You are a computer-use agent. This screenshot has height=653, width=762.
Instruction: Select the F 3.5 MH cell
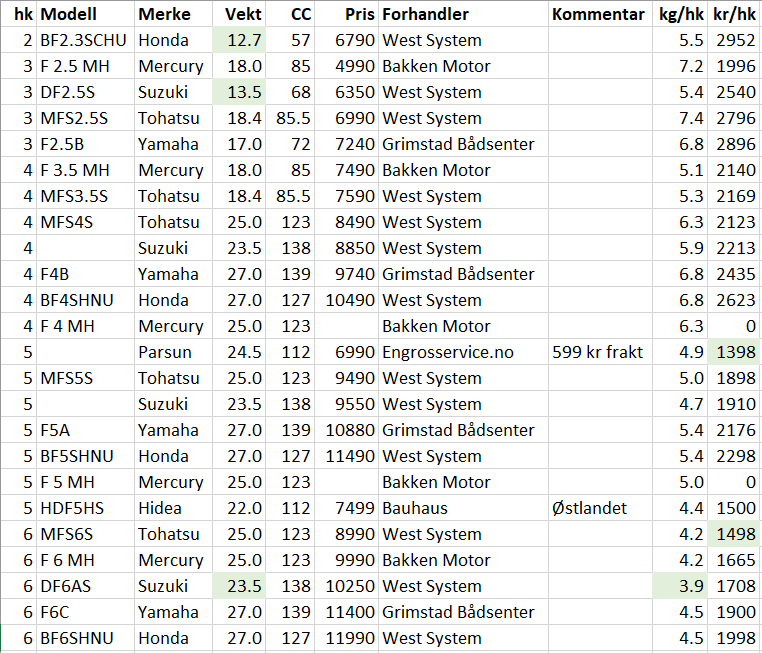click(x=86, y=170)
